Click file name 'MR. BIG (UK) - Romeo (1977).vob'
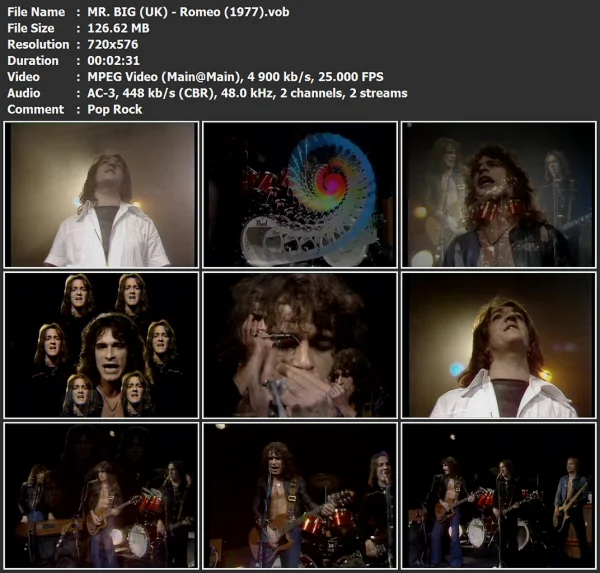 188,12
